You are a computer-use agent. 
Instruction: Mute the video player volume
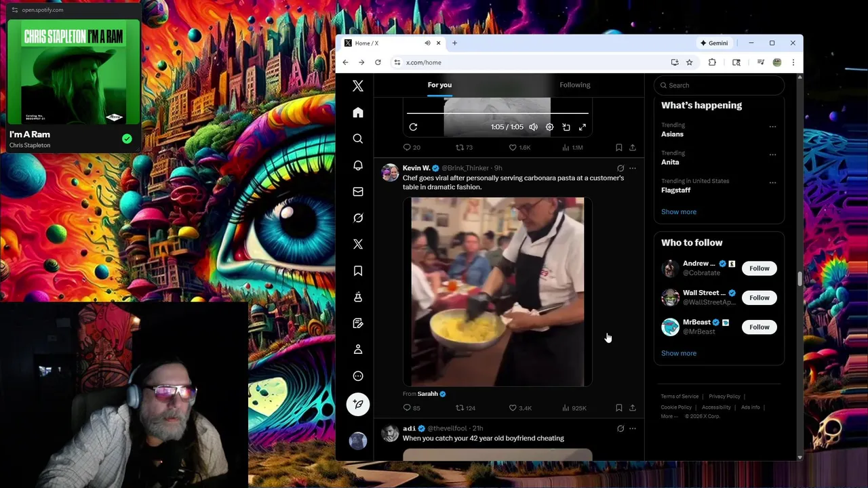click(534, 127)
